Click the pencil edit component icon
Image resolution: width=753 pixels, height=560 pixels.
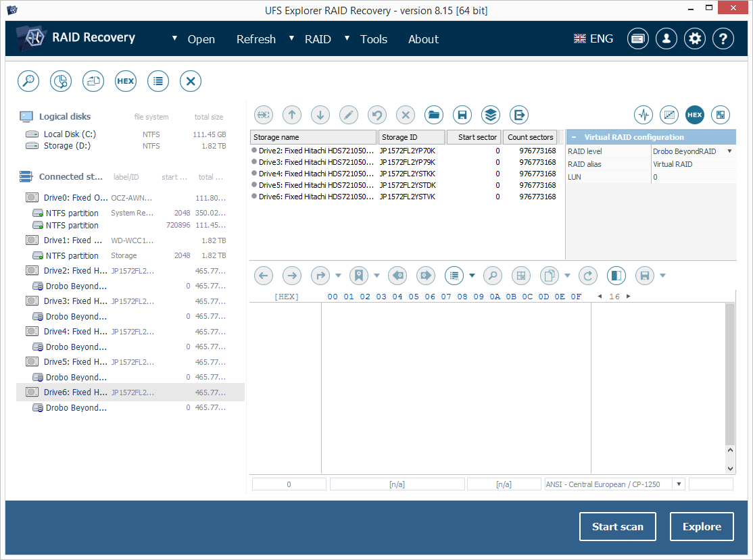coord(349,115)
